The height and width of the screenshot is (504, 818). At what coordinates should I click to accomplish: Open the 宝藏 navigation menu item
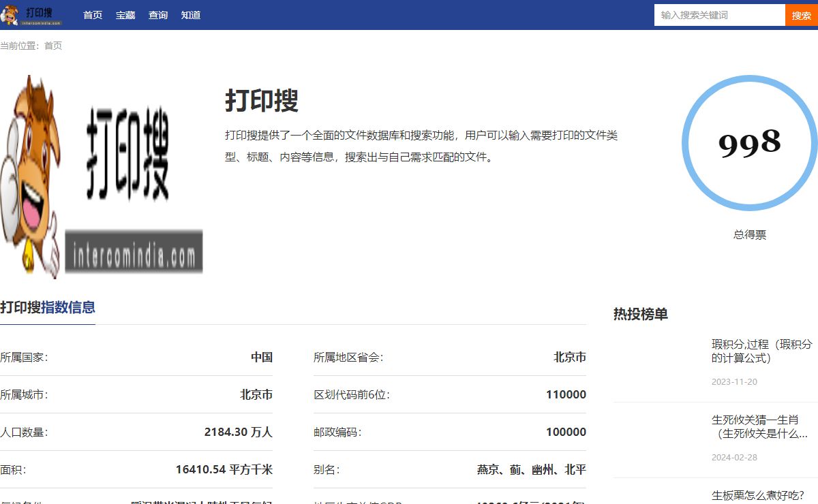pos(125,15)
